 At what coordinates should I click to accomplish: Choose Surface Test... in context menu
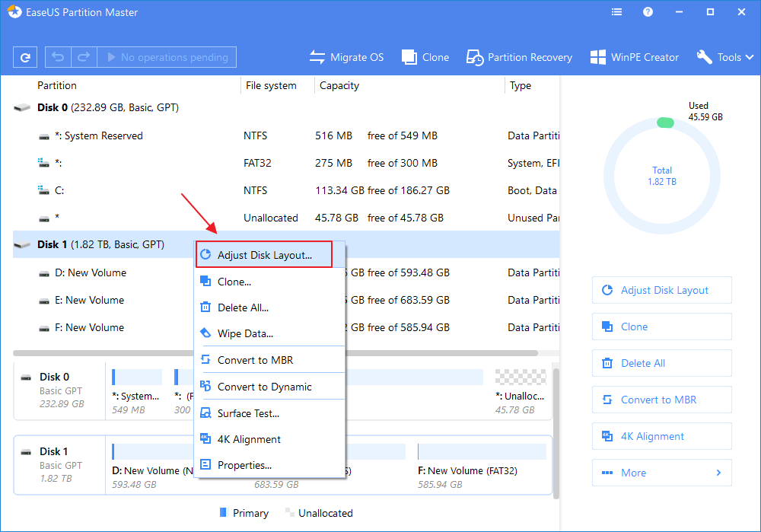click(270, 413)
